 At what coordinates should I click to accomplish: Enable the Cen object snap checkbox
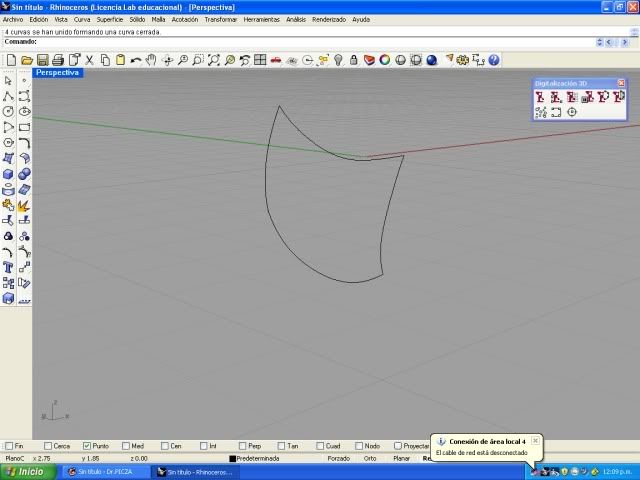click(164, 446)
